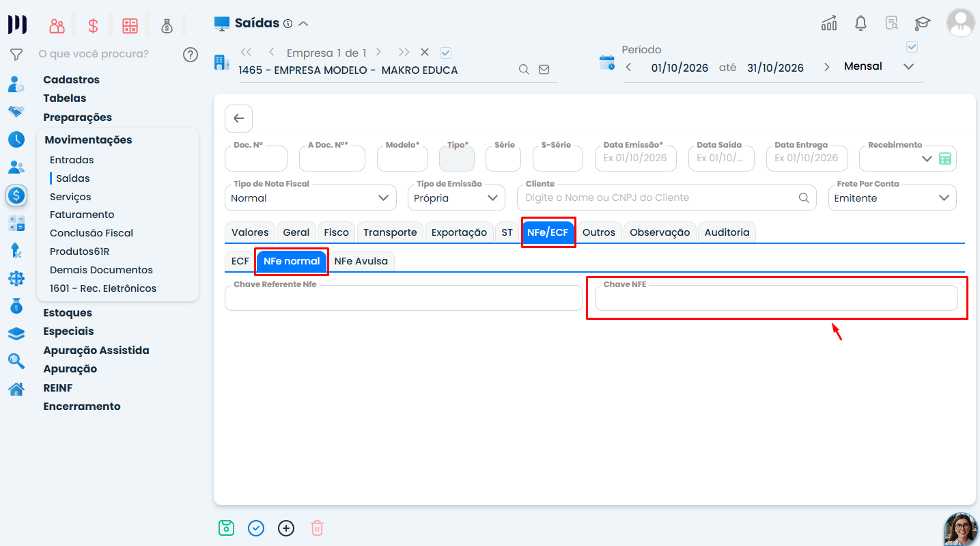Open the Auditoria tab
980x546 pixels.
pyautogui.click(x=727, y=232)
